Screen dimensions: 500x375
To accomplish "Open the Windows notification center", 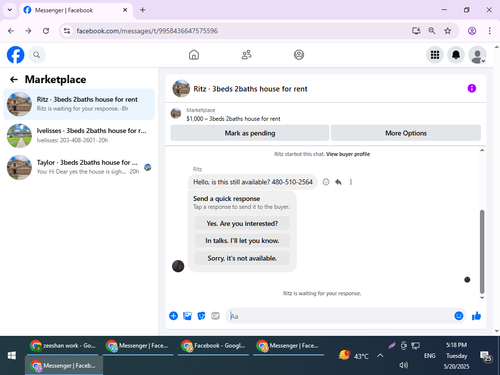I will pyautogui.click(x=485, y=356).
